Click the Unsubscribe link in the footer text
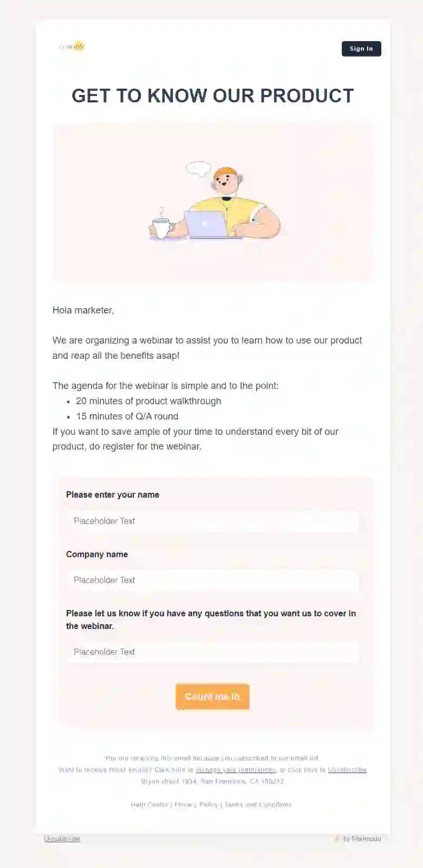Screen dimensions: 423x868 [347, 770]
